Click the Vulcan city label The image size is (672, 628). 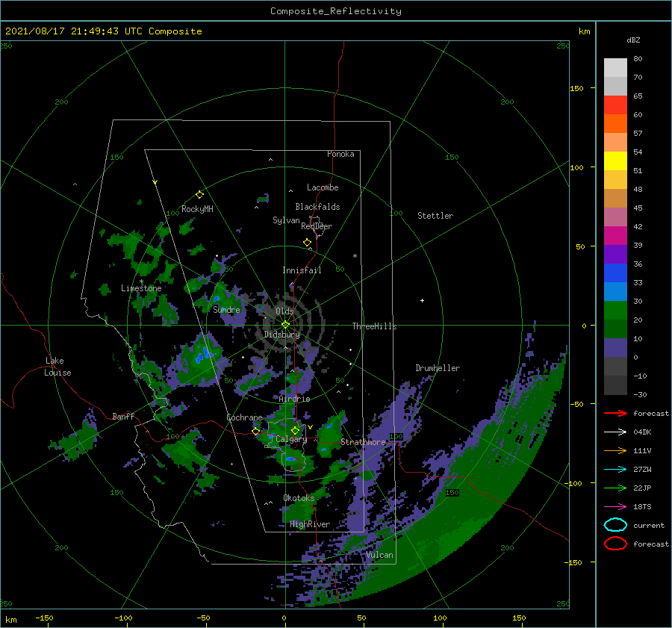click(379, 555)
